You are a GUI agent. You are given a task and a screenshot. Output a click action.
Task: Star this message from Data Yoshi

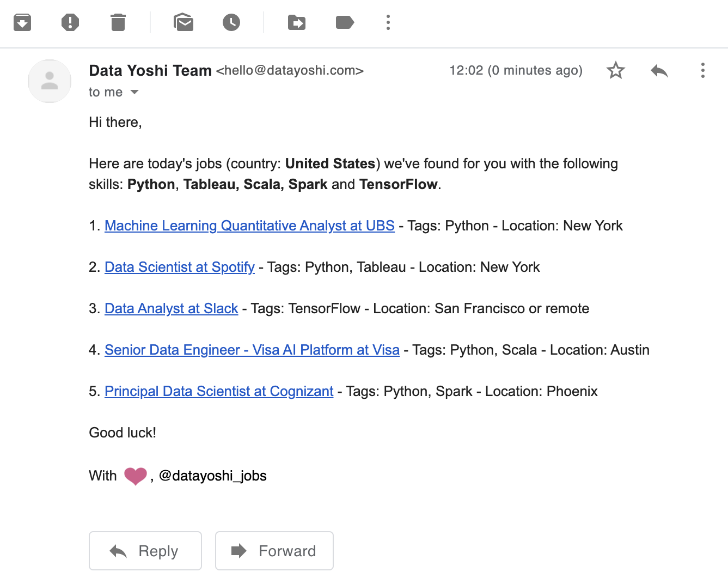616,70
